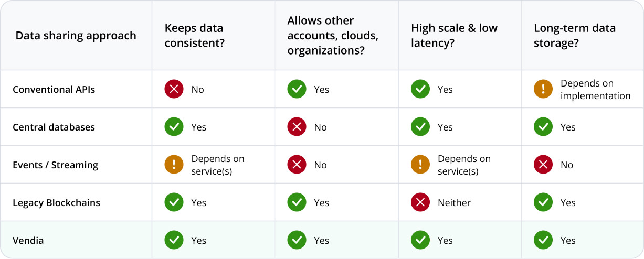Viewport: 644px width, 259px height.
Task: Click the red X icon under Central databases accounts column
Action: click(297, 127)
